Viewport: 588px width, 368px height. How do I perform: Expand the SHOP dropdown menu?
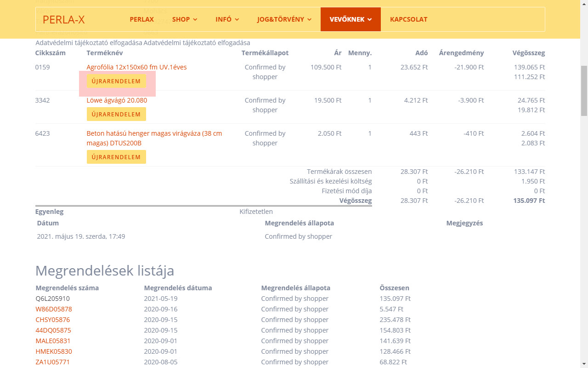pyautogui.click(x=185, y=19)
